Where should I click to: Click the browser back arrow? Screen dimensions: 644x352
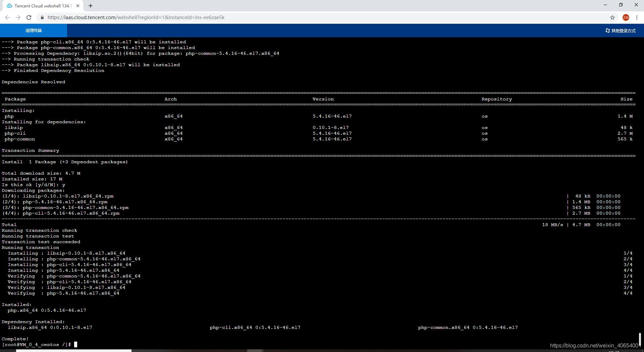pos(7,17)
